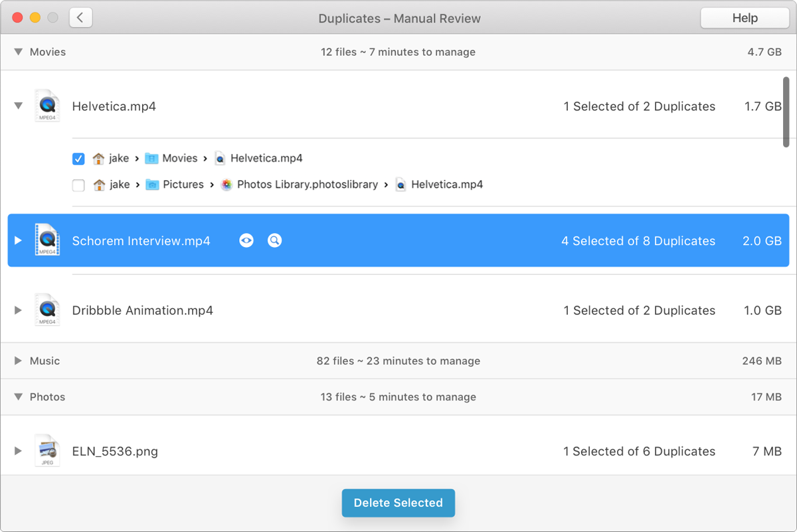Viewport: 797px width, 532px height.
Task: Click '13 files ~ 5 minutes to manage'
Action: pyautogui.click(x=398, y=397)
